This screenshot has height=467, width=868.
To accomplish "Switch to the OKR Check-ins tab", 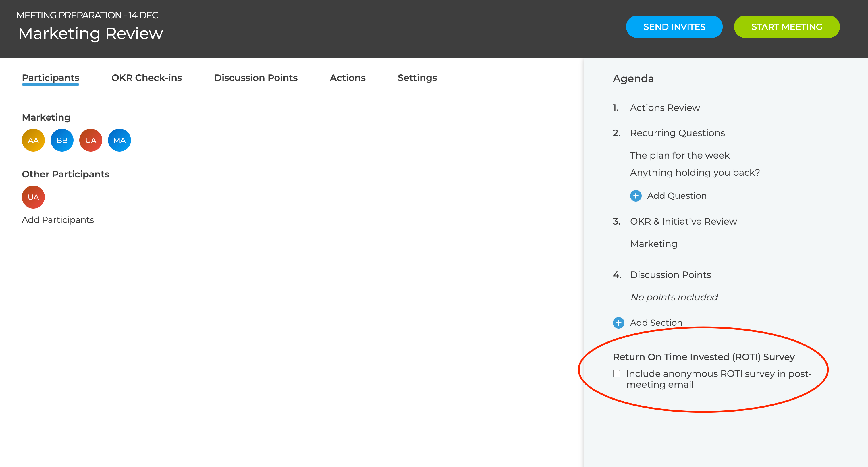I will tap(146, 78).
